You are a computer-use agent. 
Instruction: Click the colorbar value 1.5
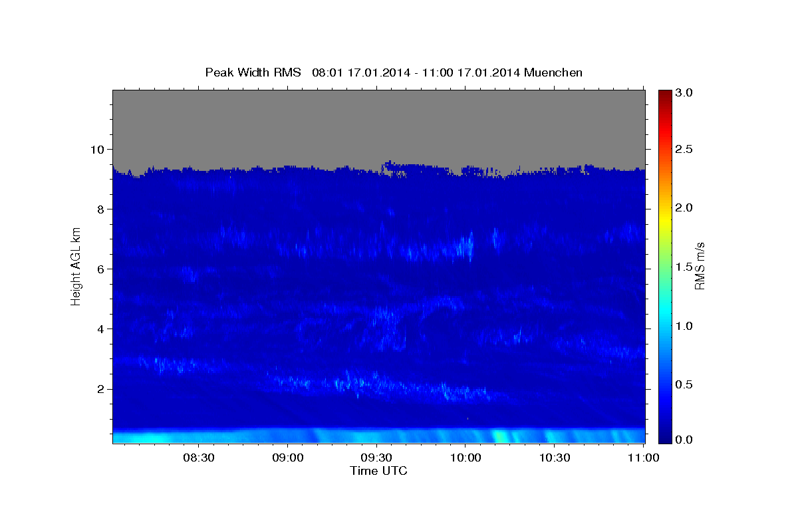685,267
